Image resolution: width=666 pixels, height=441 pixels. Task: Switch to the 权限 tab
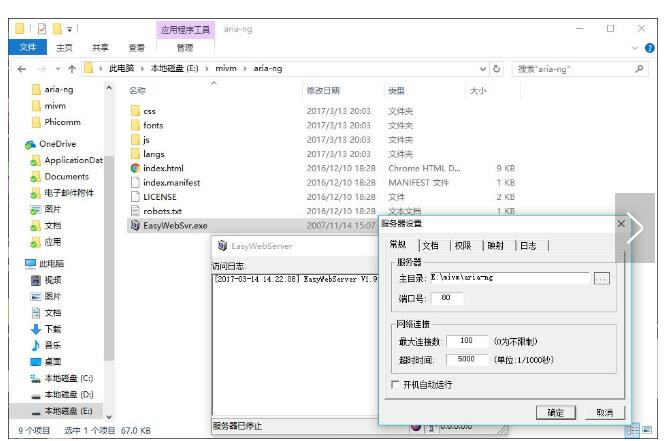(462, 245)
